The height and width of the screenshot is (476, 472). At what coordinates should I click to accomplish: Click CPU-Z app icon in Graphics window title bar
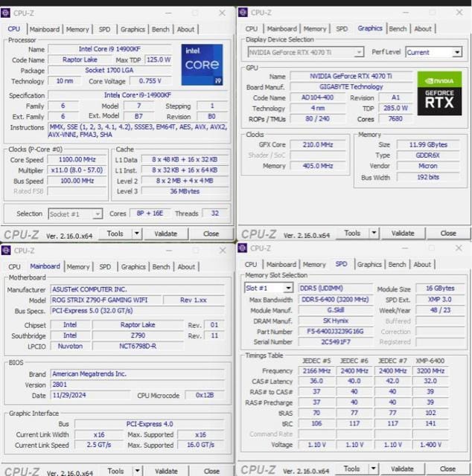243,13
